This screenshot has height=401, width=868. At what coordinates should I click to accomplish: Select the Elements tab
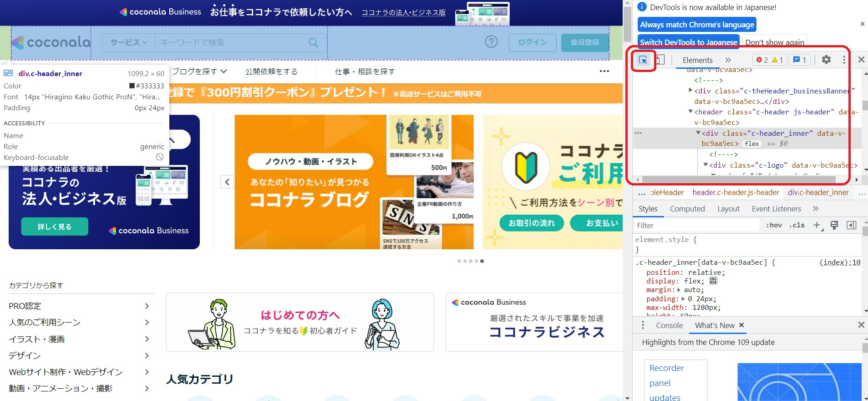coord(697,60)
